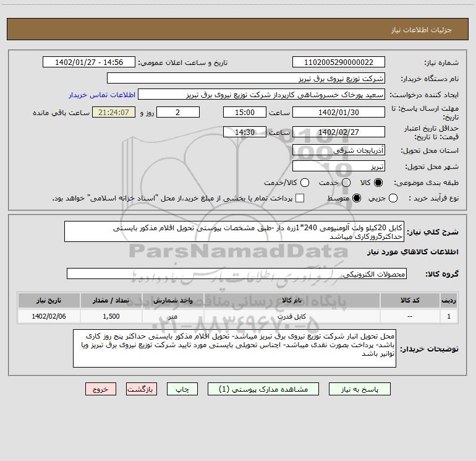Select the کالا/خدمت radio button
Viewport: 476px width, 461px height.
pos(305,183)
